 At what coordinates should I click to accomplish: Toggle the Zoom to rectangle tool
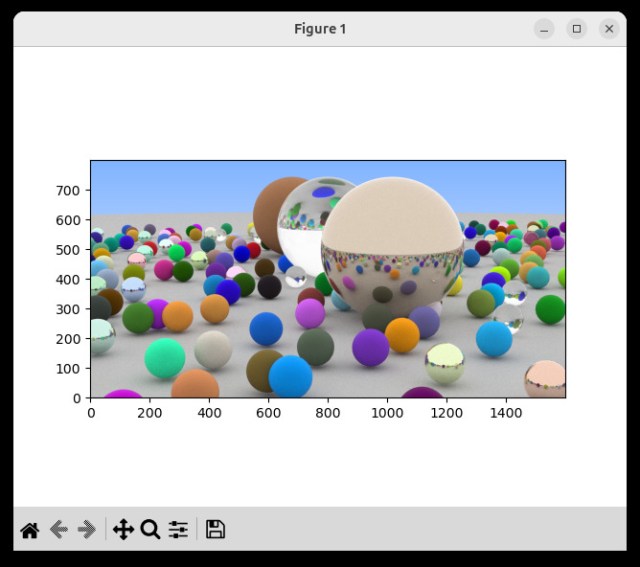pyautogui.click(x=151, y=530)
